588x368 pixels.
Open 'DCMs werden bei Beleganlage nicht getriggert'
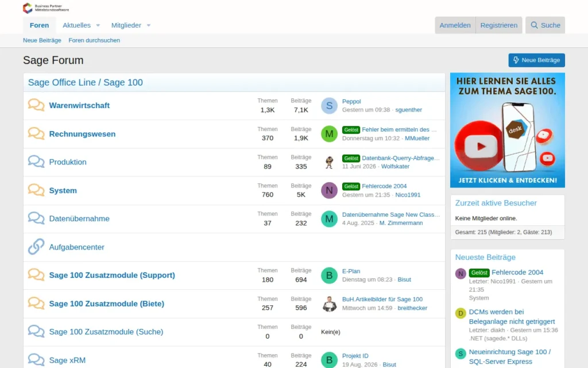coord(512,317)
